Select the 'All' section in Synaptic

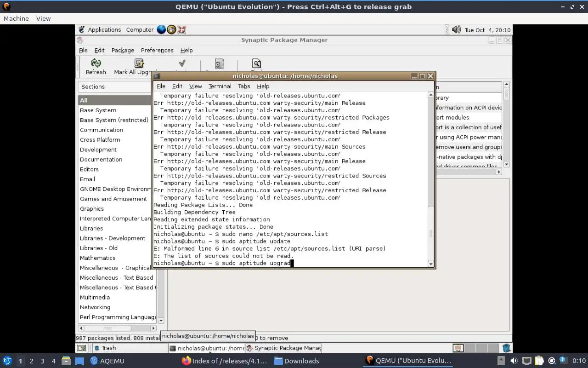click(x=115, y=100)
